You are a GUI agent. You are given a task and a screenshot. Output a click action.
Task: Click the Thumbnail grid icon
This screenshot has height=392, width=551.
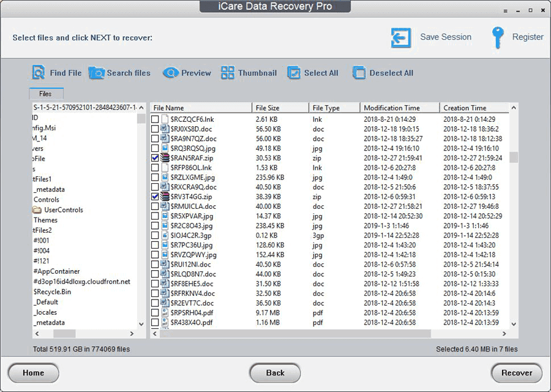[227, 72]
